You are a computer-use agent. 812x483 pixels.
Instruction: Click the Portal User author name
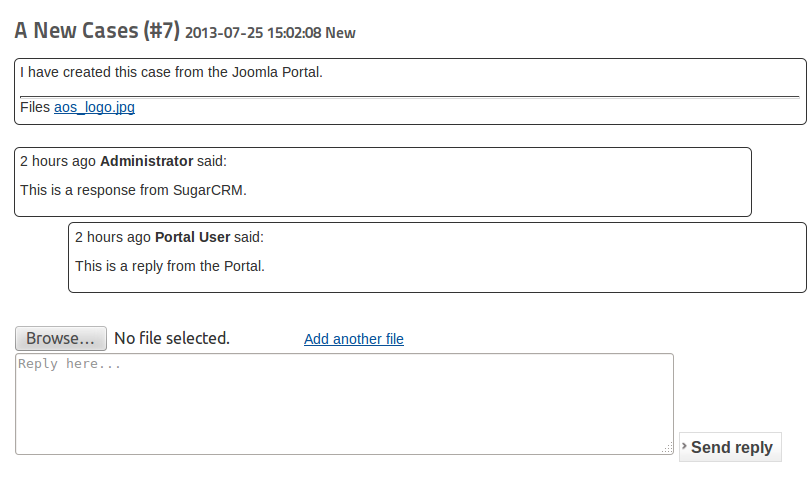[x=192, y=237]
